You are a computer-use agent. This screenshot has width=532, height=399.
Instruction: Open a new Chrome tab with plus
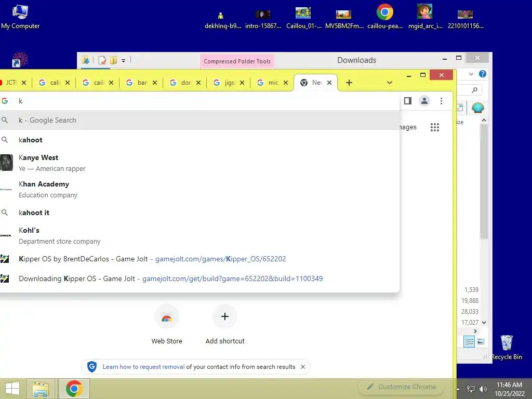click(349, 83)
